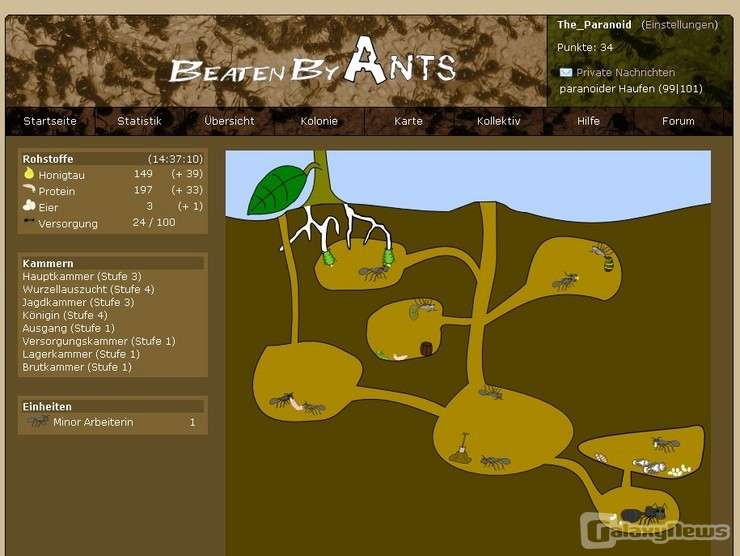Click the ant carrying green prey
Image resolution: width=740 pixels, height=556 pixels.
coord(423,309)
